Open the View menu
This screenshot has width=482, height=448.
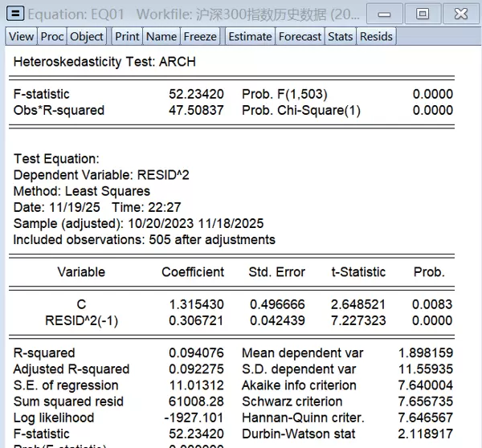[x=21, y=36]
